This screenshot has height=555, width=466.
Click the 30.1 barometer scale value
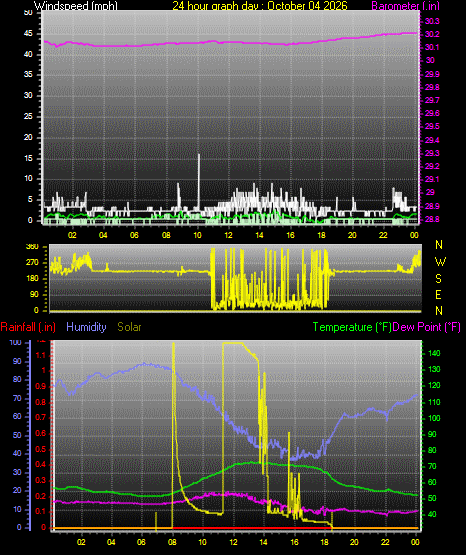432,47
